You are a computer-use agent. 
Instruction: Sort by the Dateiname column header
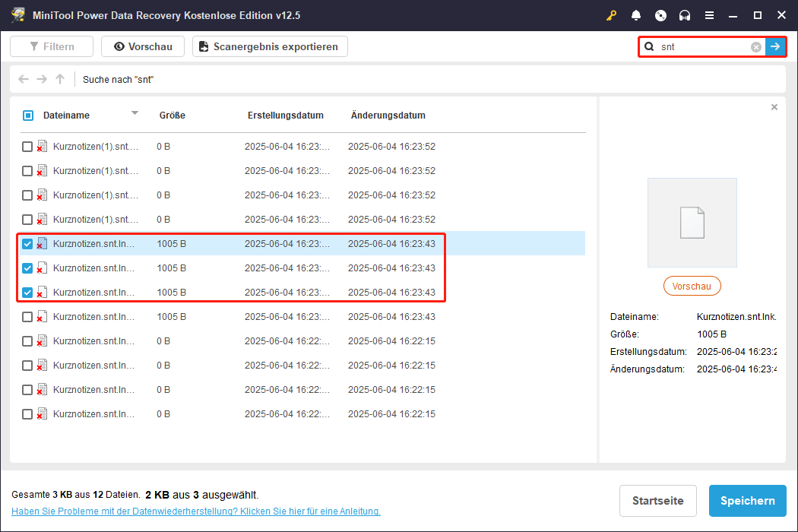pyautogui.click(x=66, y=116)
